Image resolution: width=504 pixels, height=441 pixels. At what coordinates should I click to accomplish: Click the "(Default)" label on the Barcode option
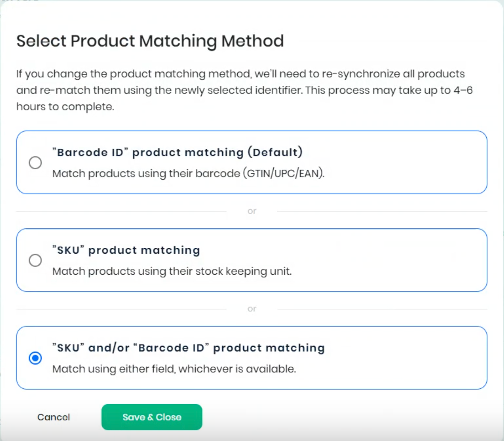pyautogui.click(x=275, y=152)
